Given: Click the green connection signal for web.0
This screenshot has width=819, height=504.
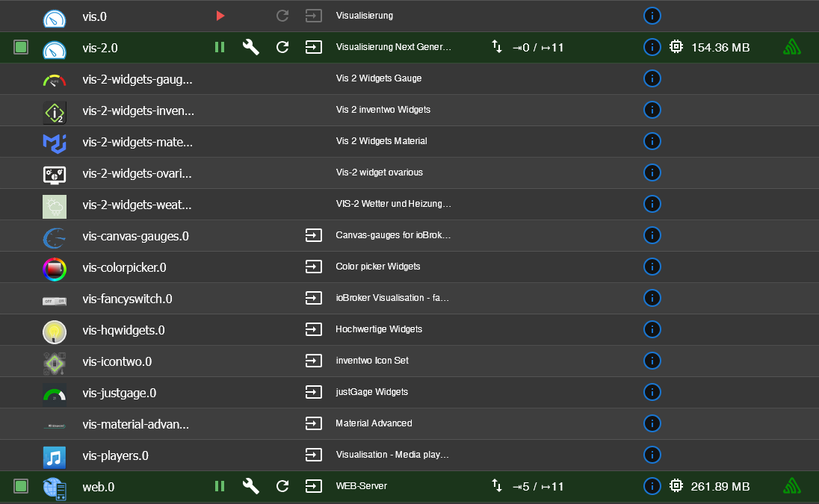Looking at the screenshot, I should (x=791, y=485).
